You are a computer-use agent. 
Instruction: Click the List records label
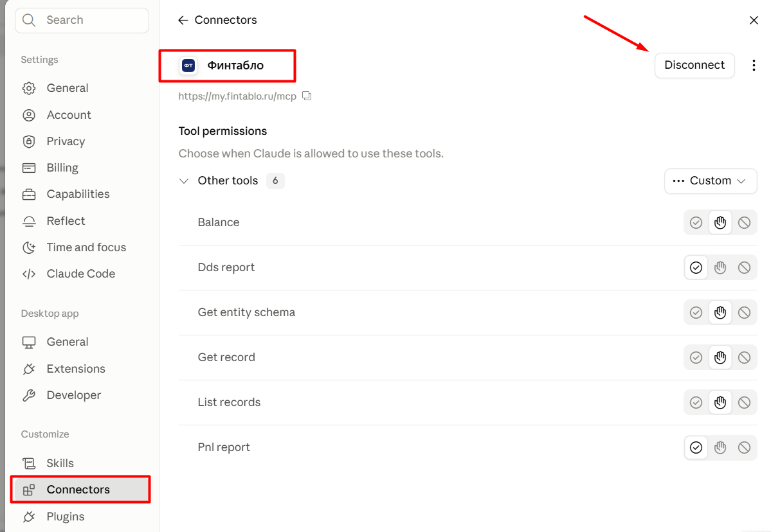(x=229, y=403)
